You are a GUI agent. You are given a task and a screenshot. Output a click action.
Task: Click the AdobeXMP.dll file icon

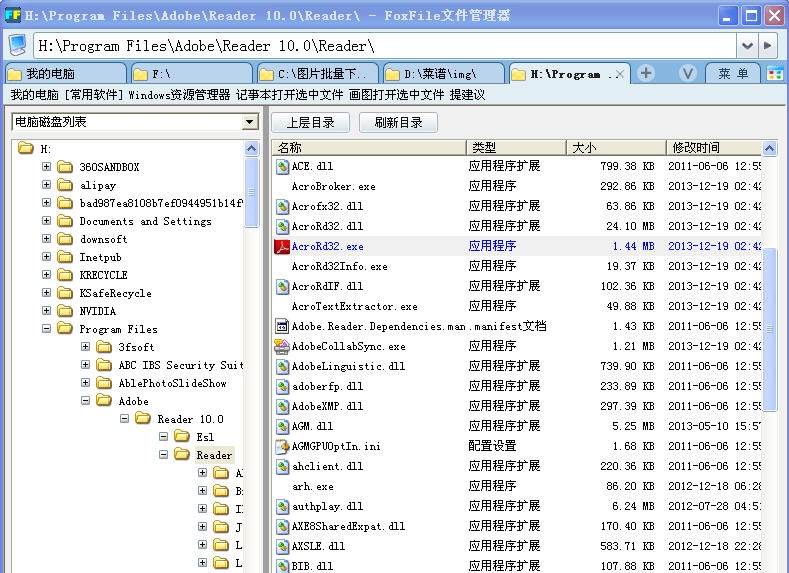(282, 406)
